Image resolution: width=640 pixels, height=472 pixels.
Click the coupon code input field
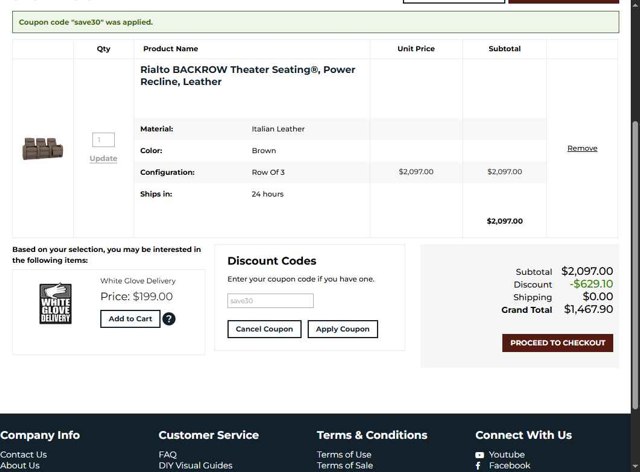pos(270,301)
